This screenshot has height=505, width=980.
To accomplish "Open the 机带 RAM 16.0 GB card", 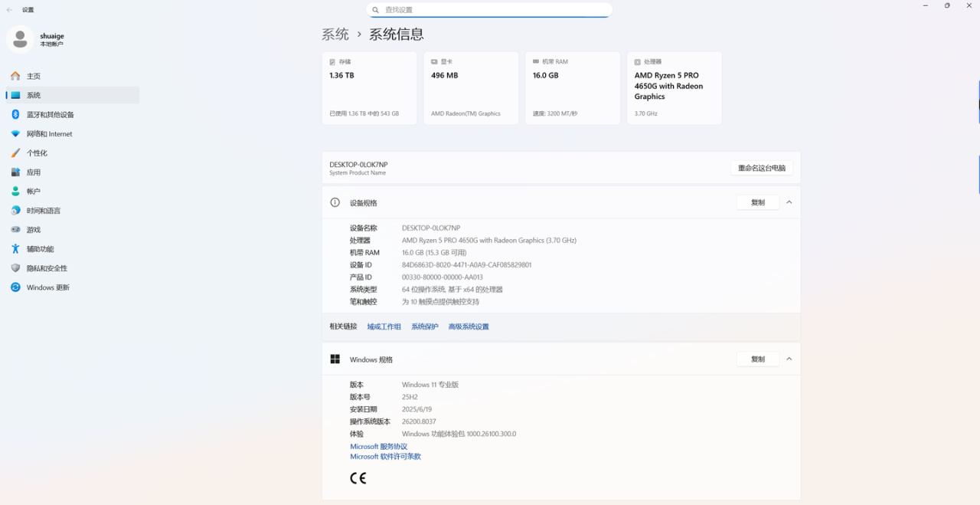I will click(573, 88).
